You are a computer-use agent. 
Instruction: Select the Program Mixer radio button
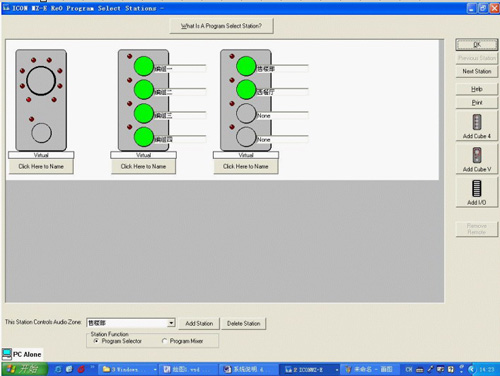[x=164, y=341]
